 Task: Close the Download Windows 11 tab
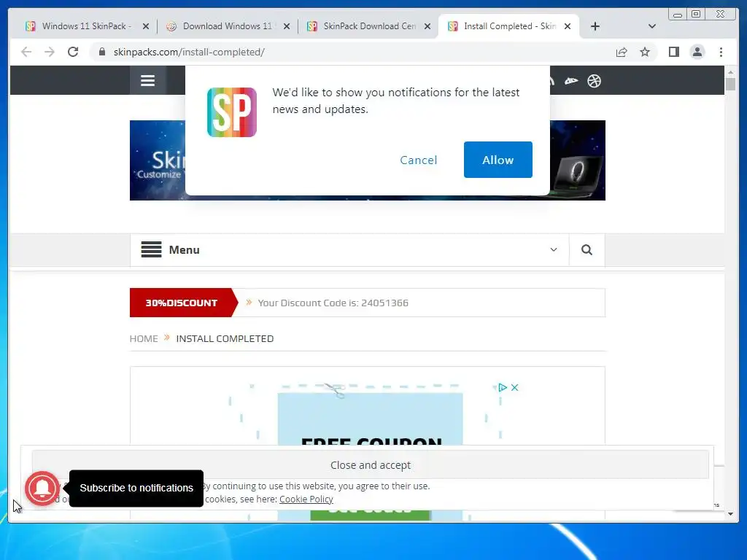pos(287,27)
